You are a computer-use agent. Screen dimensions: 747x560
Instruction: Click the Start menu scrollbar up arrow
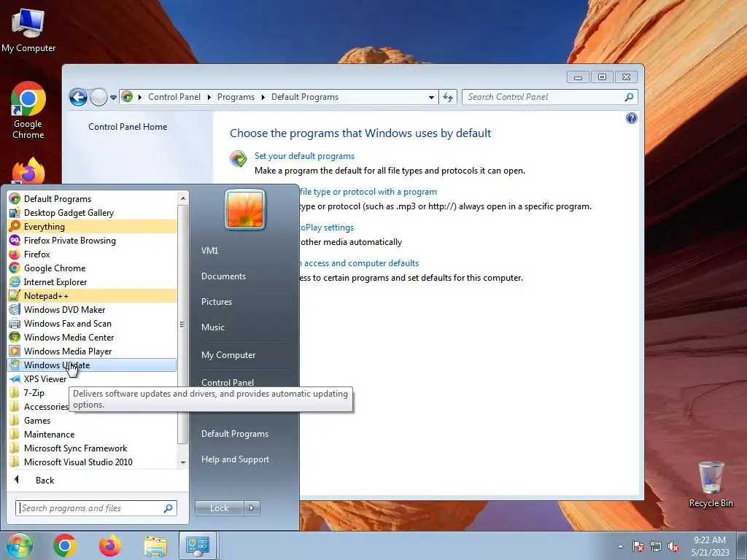click(183, 198)
